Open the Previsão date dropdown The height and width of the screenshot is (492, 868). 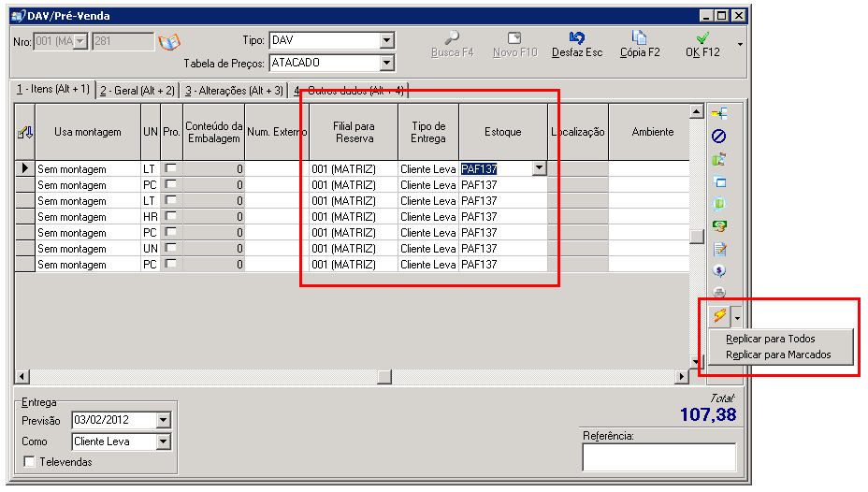(x=163, y=420)
